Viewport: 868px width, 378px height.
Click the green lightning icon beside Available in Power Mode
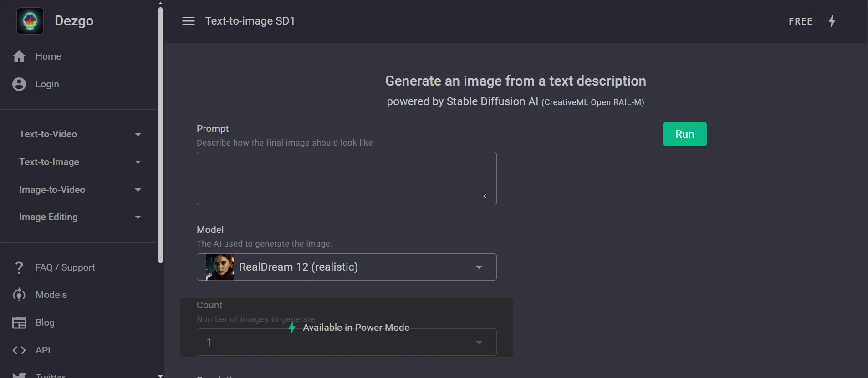[292, 328]
